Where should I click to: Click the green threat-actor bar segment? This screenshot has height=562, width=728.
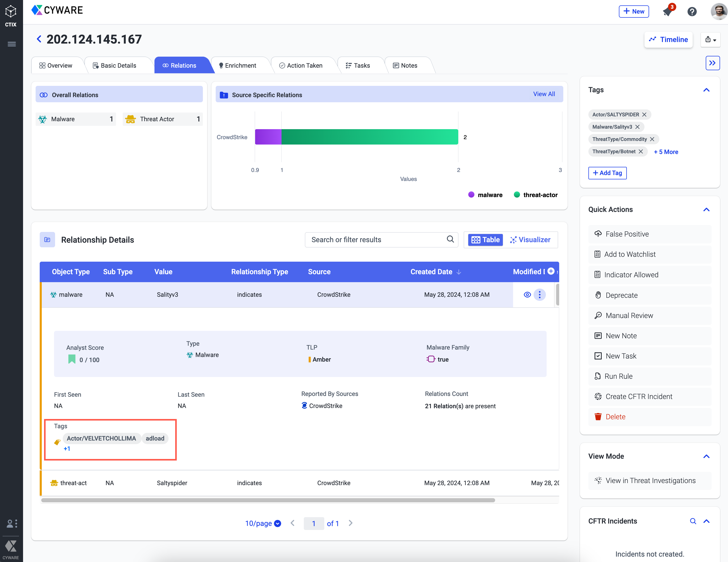tap(369, 137)
